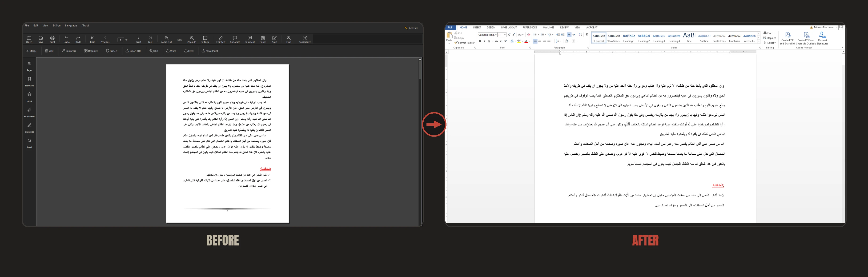Open the font size 11 dropdown
The image size is (868, 277).
pyautogui.click(x=505, y=35)
